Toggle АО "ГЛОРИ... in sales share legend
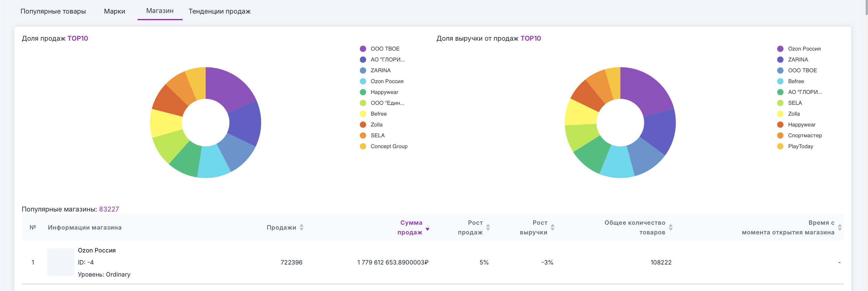 click(382, 60)
